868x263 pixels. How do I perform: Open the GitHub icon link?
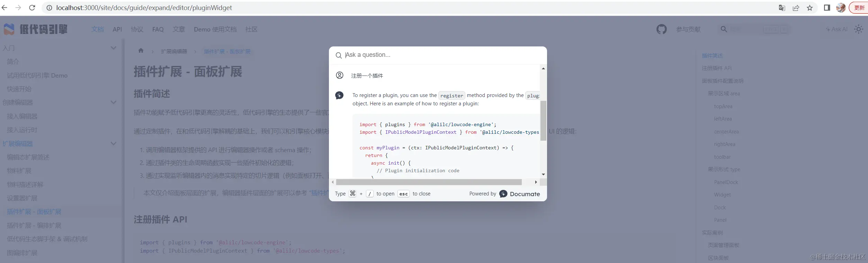[661, 29]
